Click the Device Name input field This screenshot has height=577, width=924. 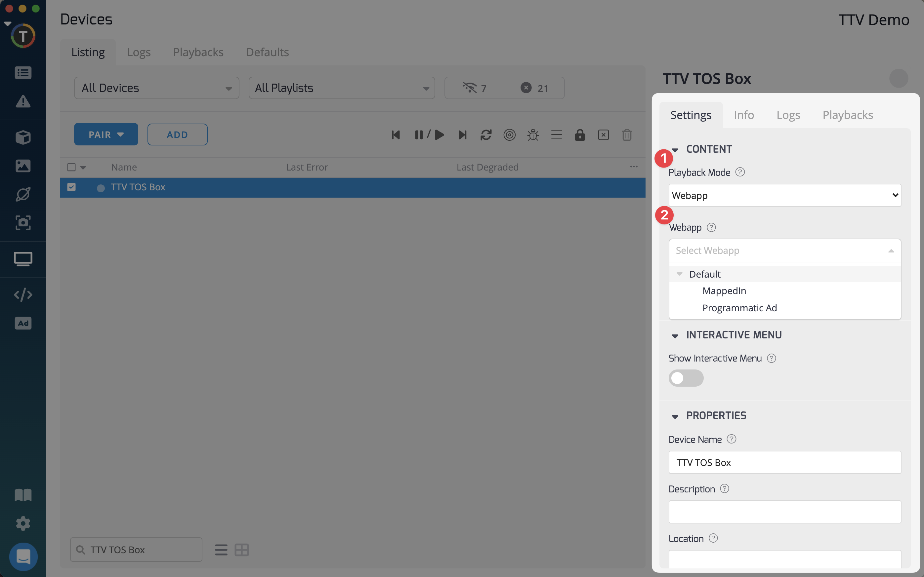[785, 463]
